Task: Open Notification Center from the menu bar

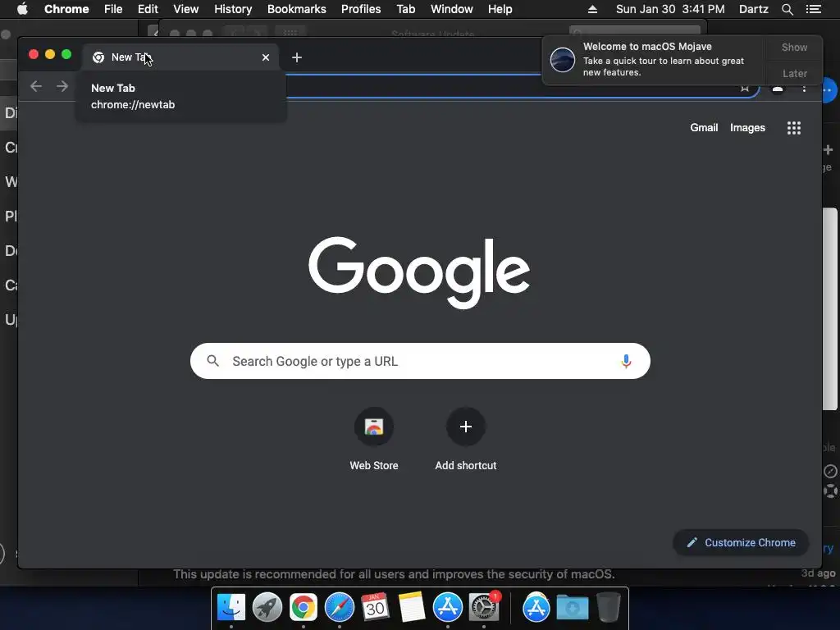Action: click(813, 9)
